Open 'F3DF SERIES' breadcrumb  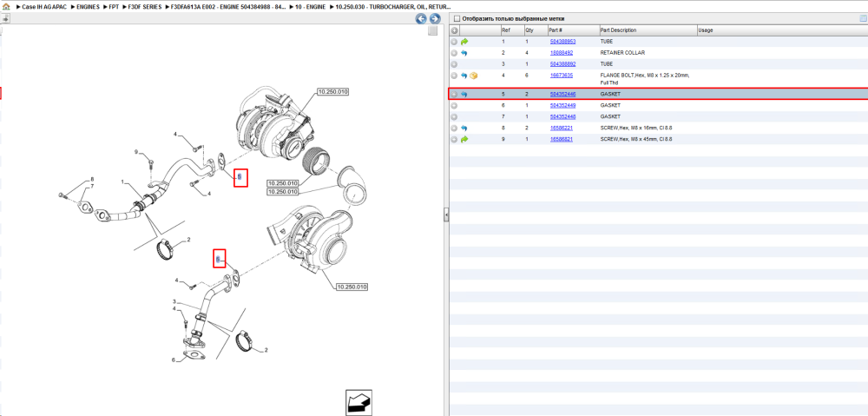tap(146, 7)
